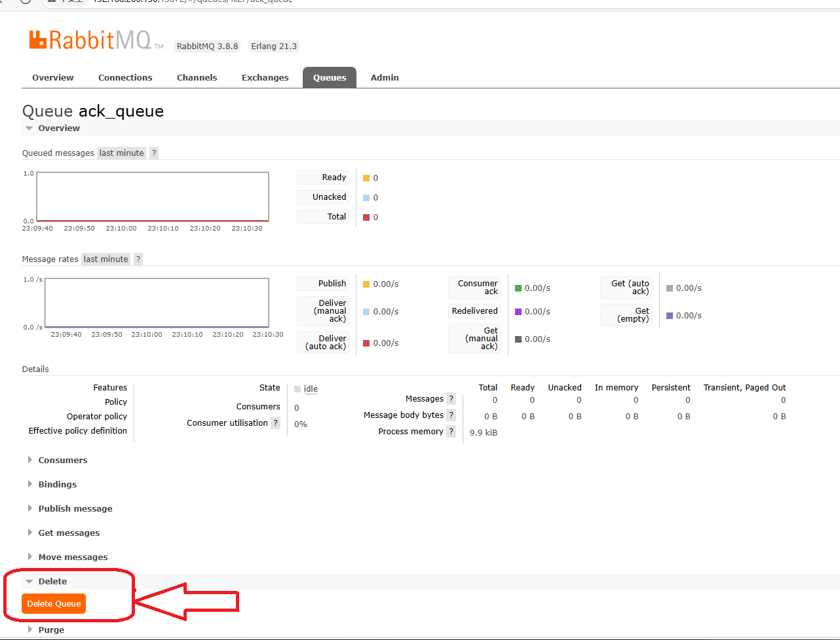Change Message rates 'last minute' range
Screen dimensions: 840x640
(x=106, y=259)
